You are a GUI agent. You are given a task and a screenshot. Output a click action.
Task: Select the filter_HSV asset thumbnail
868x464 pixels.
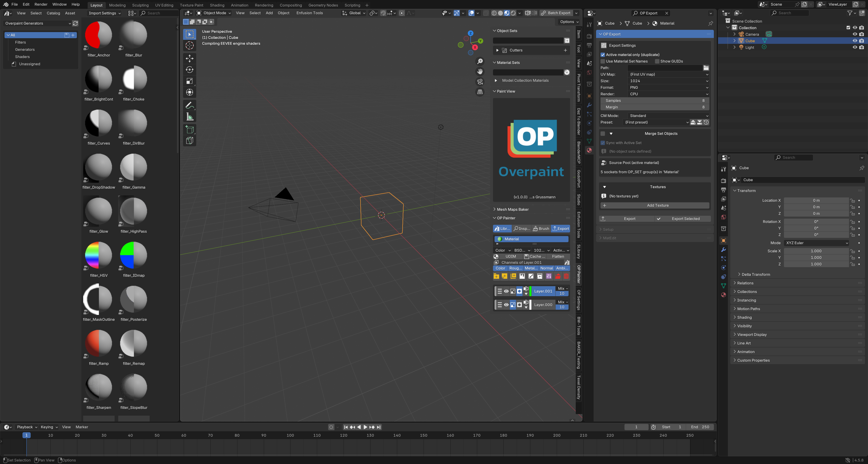99,256
